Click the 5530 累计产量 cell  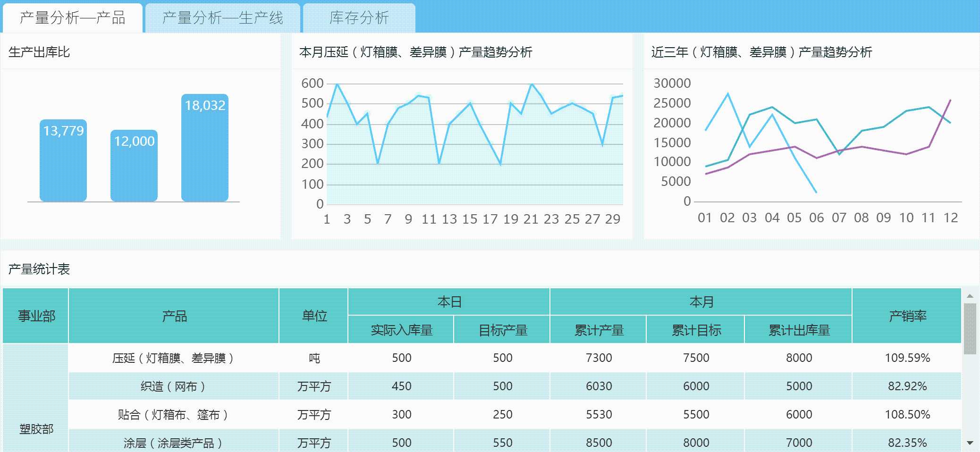[599, 414]
